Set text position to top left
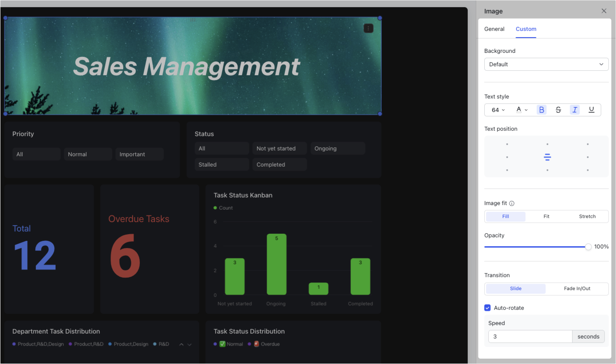The image size is (616, 364). pos(507,144)
